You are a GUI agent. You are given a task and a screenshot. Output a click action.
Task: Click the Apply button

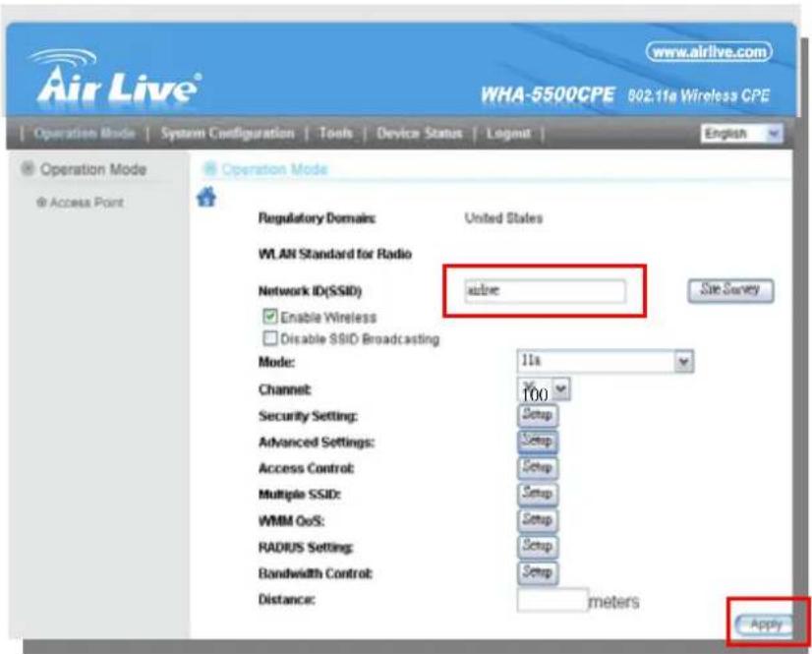pos(766,624)
